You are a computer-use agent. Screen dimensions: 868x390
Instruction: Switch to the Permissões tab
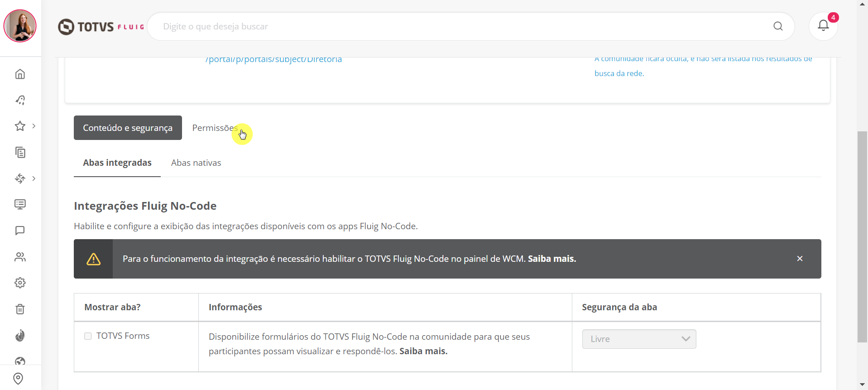click(215, 128)
